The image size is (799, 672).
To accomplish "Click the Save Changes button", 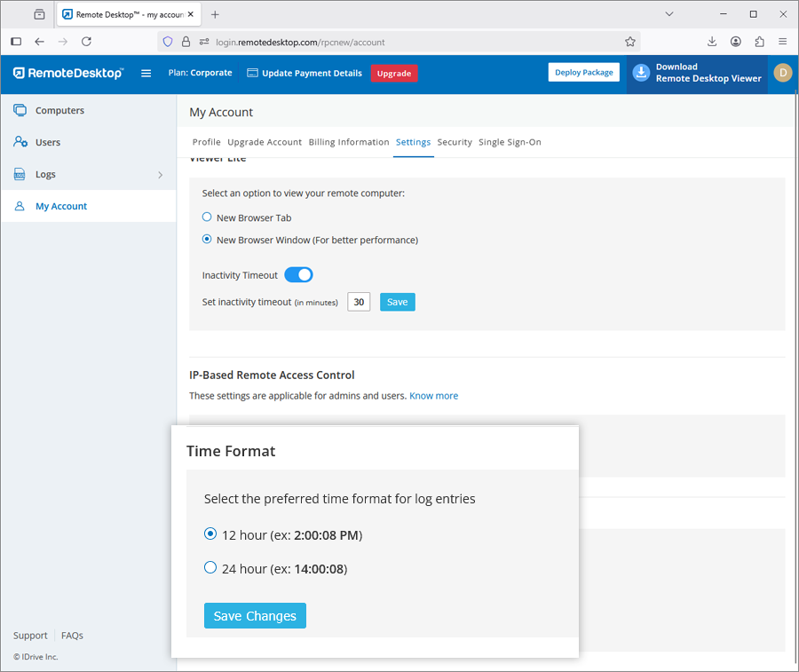I will click(255, 616).
